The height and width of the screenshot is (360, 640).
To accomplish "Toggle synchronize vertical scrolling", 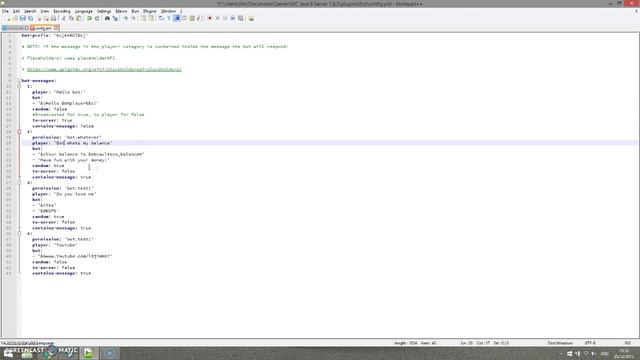I will click(143, 18).
